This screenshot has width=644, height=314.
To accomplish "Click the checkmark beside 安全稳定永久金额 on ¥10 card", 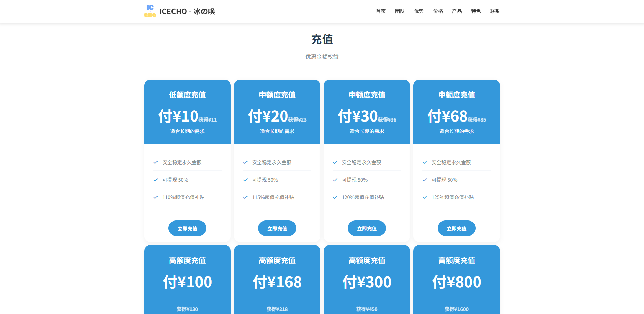I will click(x=156, y=162).
